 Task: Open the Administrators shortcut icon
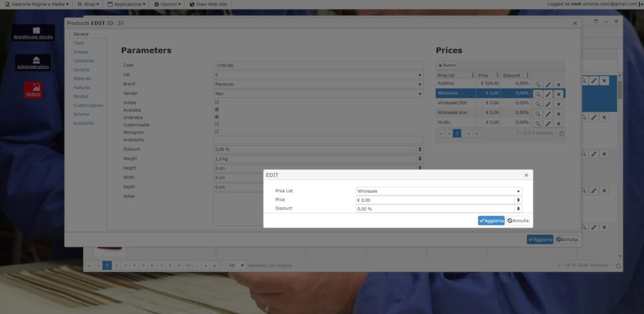[x=33, y=62]
